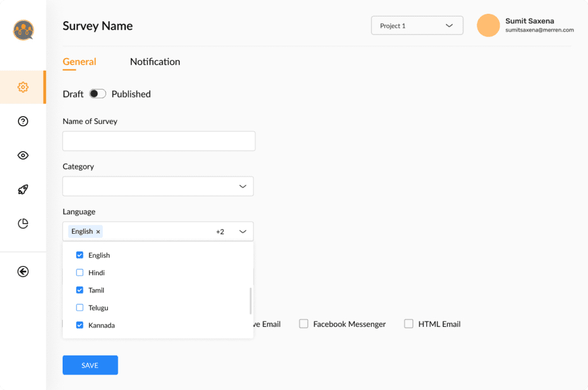Click the Draft label
This screenshot has width=588, height=390.
point(73,94)
